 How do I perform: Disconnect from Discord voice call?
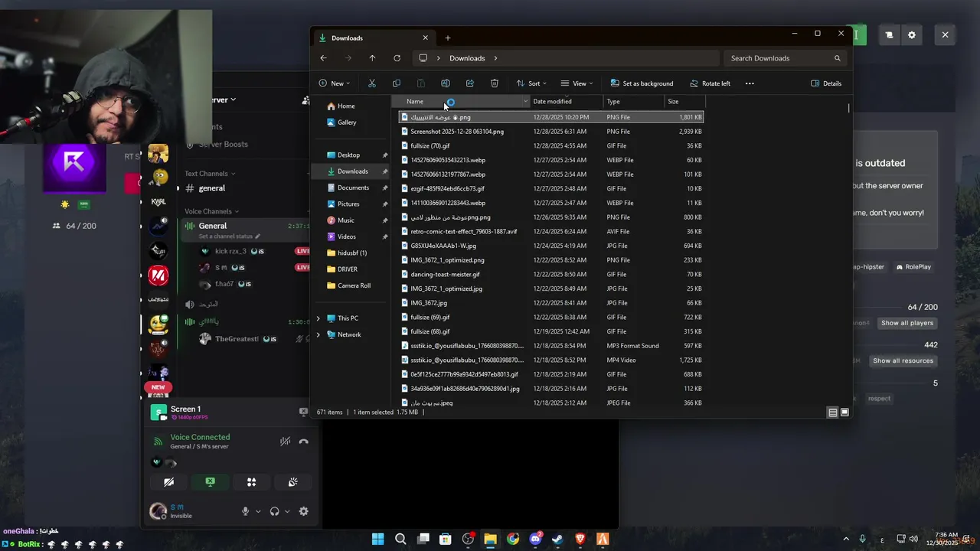(304, 442)
